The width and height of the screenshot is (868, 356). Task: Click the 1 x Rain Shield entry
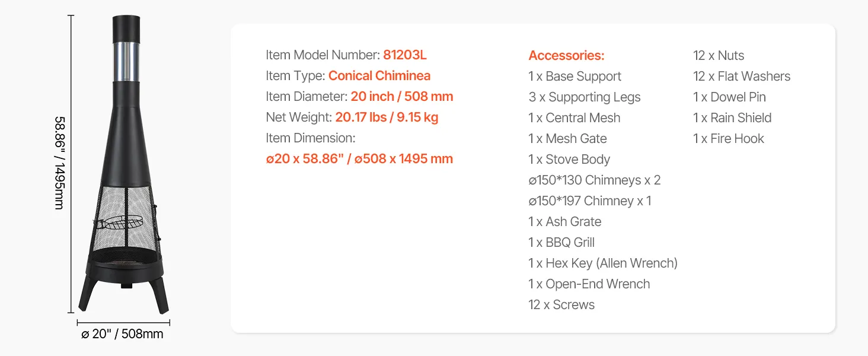[732, 118]
